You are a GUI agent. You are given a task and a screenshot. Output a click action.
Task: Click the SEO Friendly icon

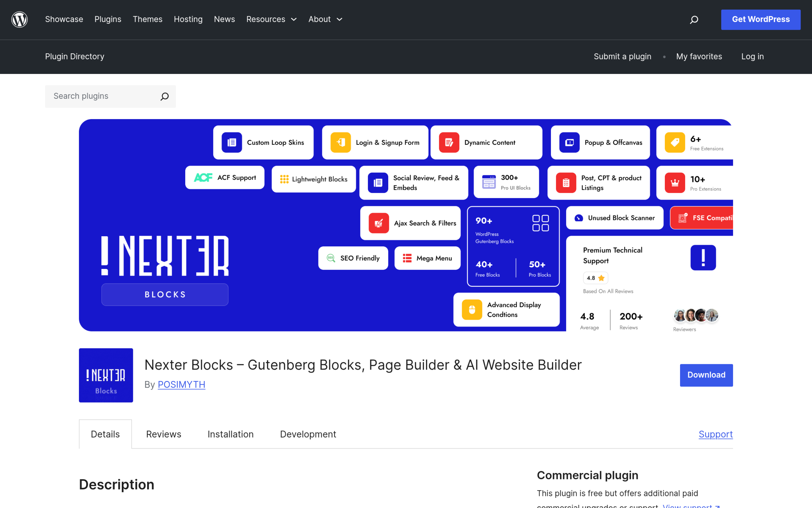pyautogui.click(x=331, y=258)
